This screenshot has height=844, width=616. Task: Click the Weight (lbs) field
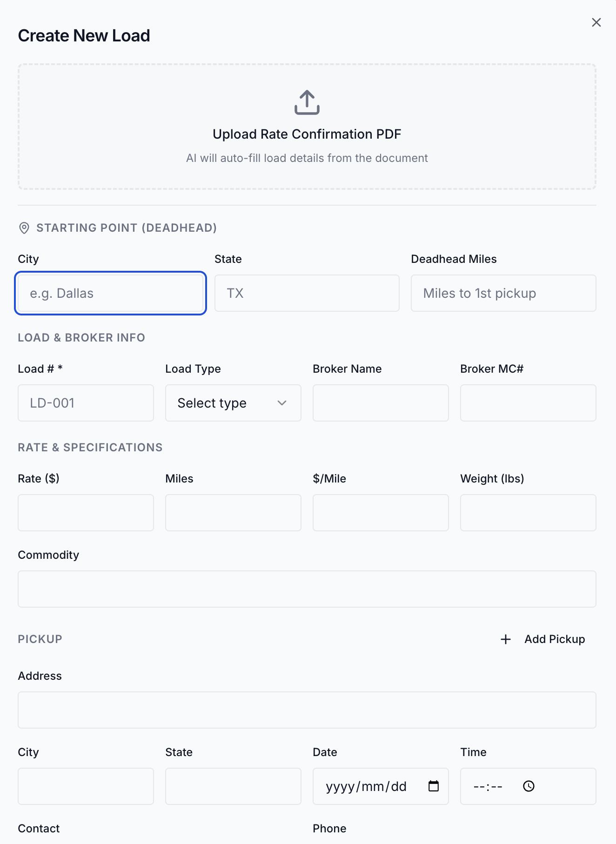[x=528, y=513]
